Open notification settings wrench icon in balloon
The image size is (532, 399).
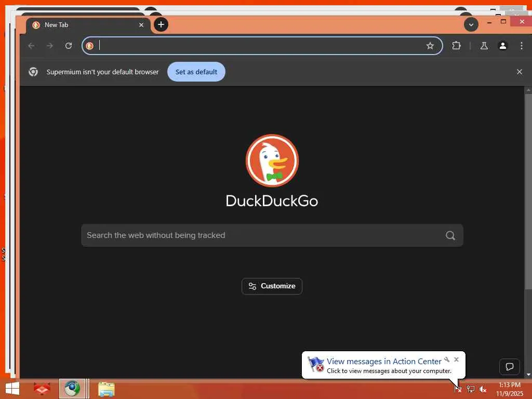point(447,360)
